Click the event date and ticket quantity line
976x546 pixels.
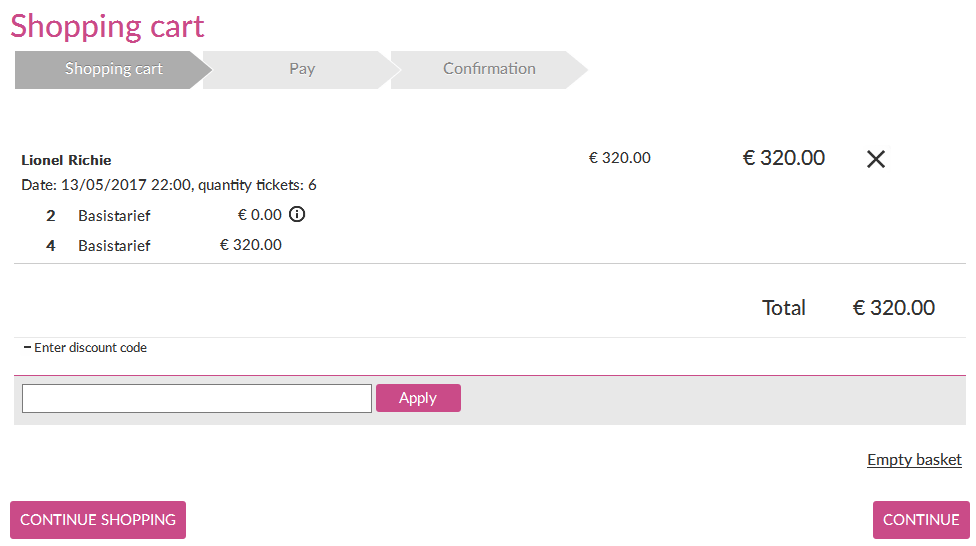click(169, 185)
